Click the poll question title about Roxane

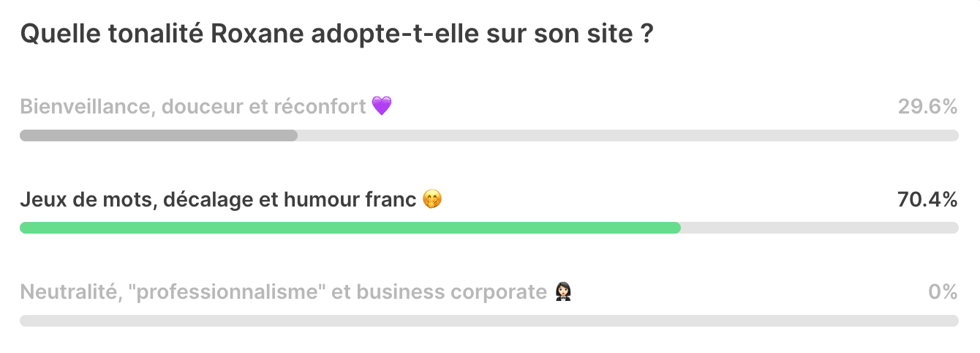pos(336,34)
